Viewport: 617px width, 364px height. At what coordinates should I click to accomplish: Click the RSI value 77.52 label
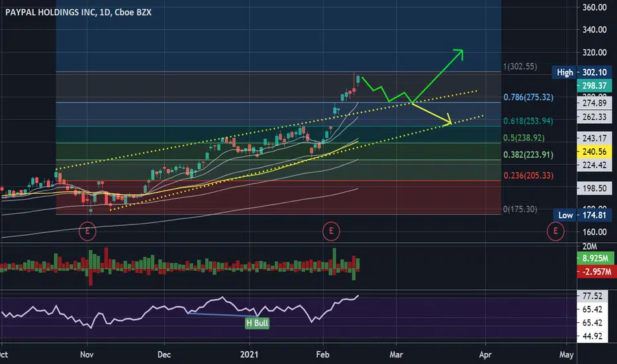(593, 296)
